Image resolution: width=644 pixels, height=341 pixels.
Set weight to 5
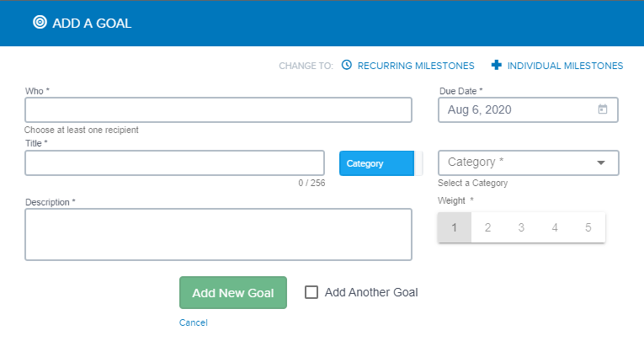click(x=588, y=227)
